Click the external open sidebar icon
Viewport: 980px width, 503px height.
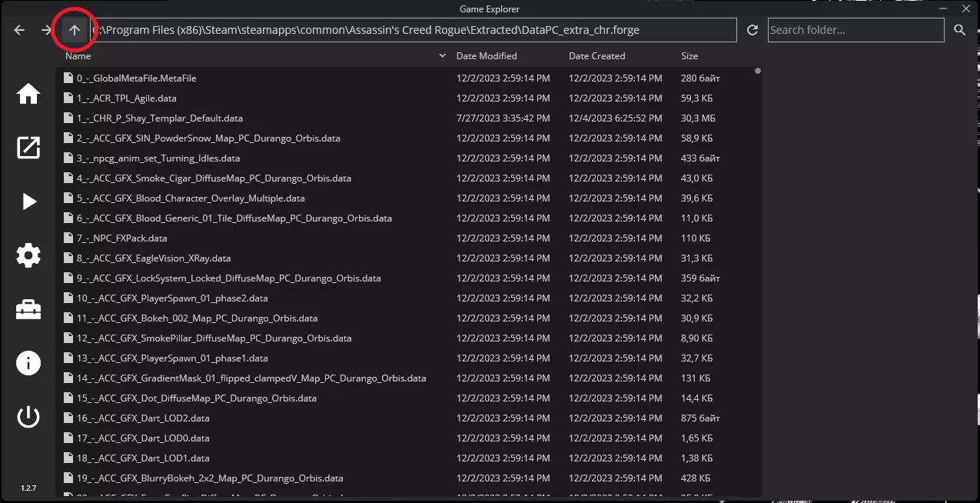(x=28, y=148)
